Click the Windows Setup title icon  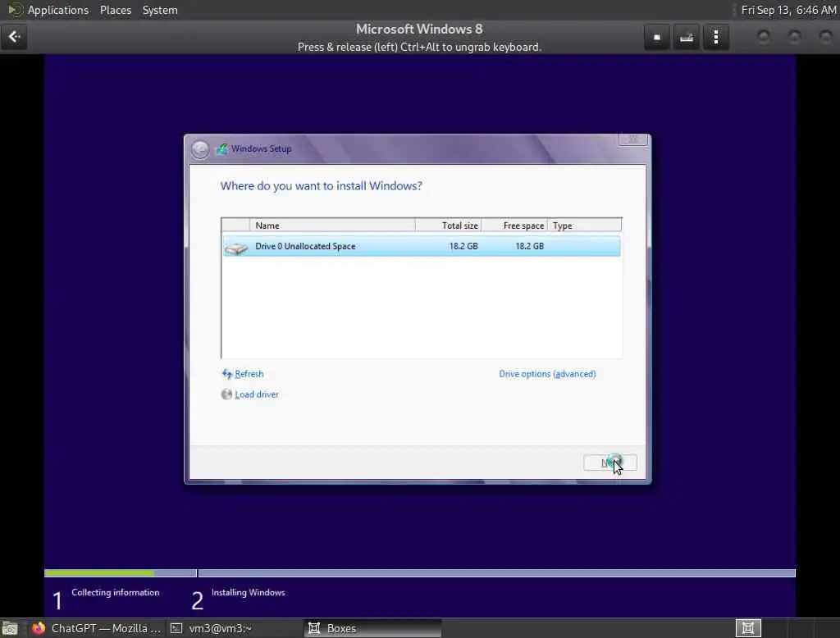(221, 149)
